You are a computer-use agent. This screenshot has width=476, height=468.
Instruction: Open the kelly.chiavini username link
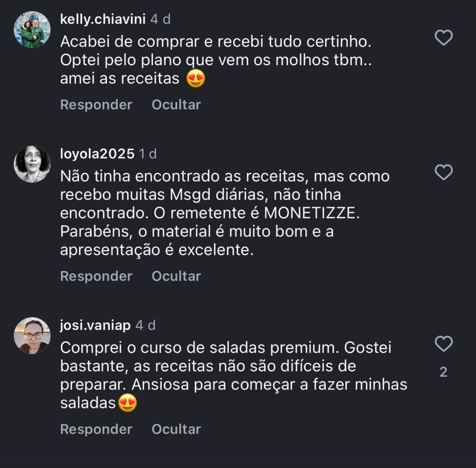pyautogui.click(x=103, y=19)
